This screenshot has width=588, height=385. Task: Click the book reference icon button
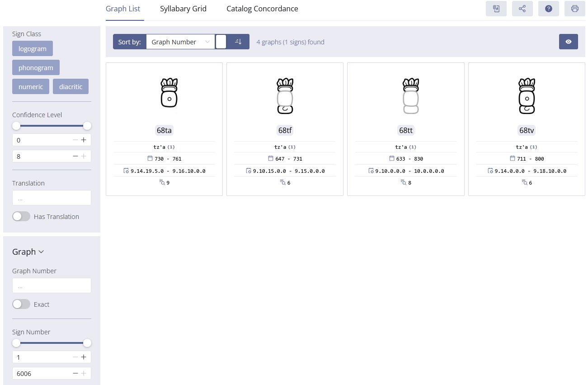[496, 9]
